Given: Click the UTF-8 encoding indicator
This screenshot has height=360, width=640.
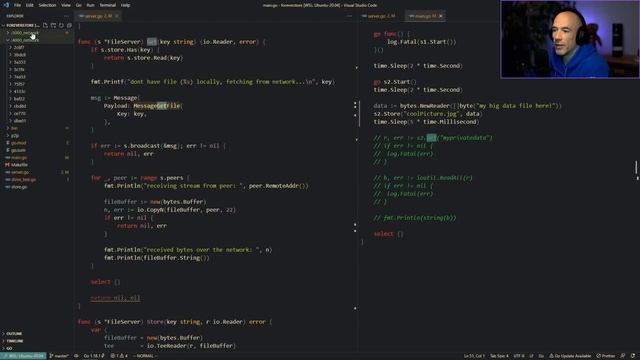Looking at the screenshot, I should click(x=518, y=356).
